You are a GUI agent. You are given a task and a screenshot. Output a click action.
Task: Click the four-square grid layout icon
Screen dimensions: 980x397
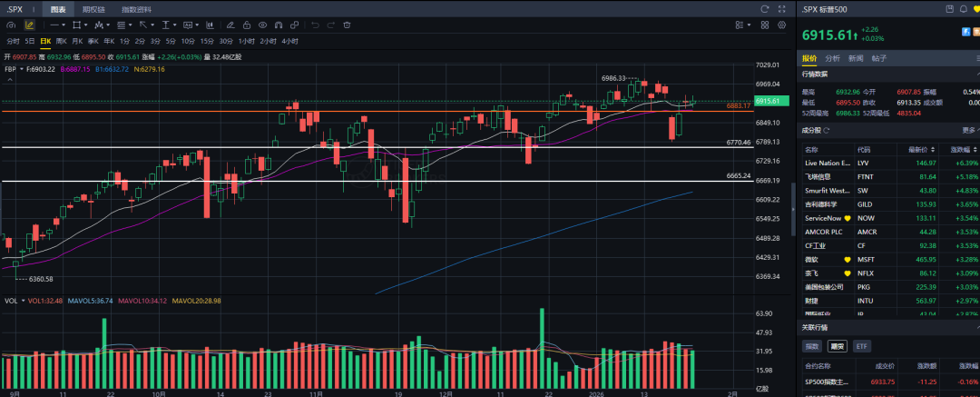pos(766,25)
